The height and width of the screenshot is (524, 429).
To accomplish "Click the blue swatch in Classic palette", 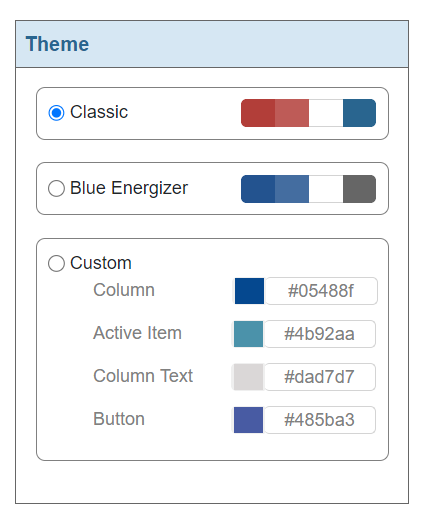I will click(360, 113).
